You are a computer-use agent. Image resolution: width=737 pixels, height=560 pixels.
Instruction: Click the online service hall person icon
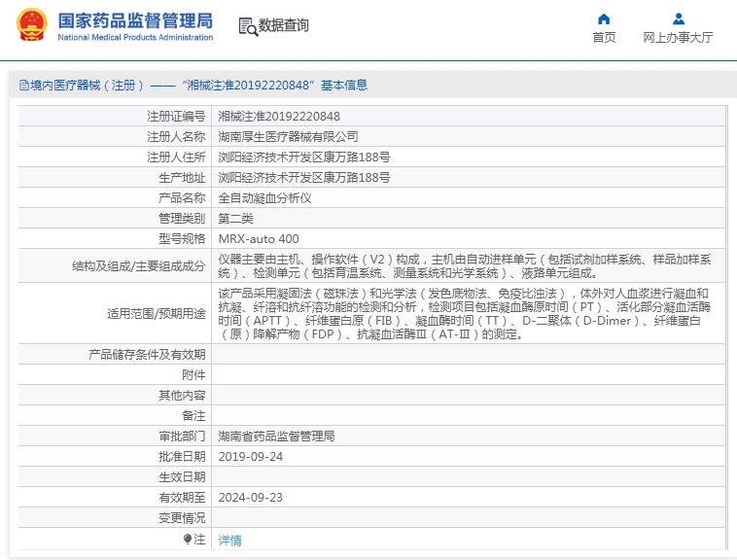coord(679,18)
